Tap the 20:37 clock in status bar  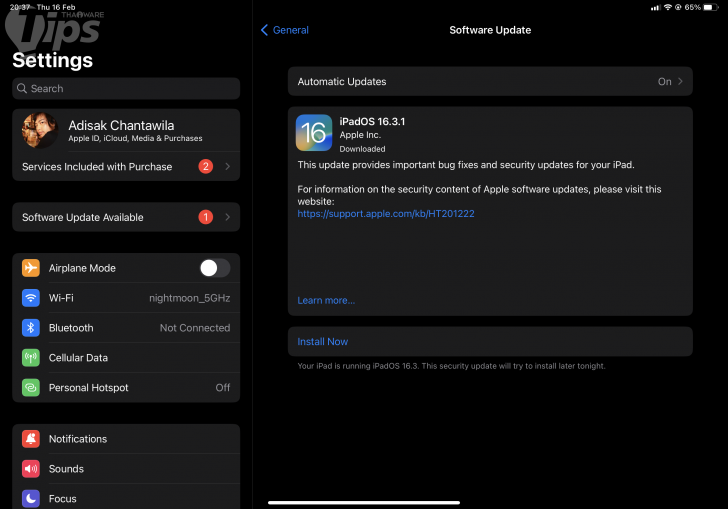(20, 7)
